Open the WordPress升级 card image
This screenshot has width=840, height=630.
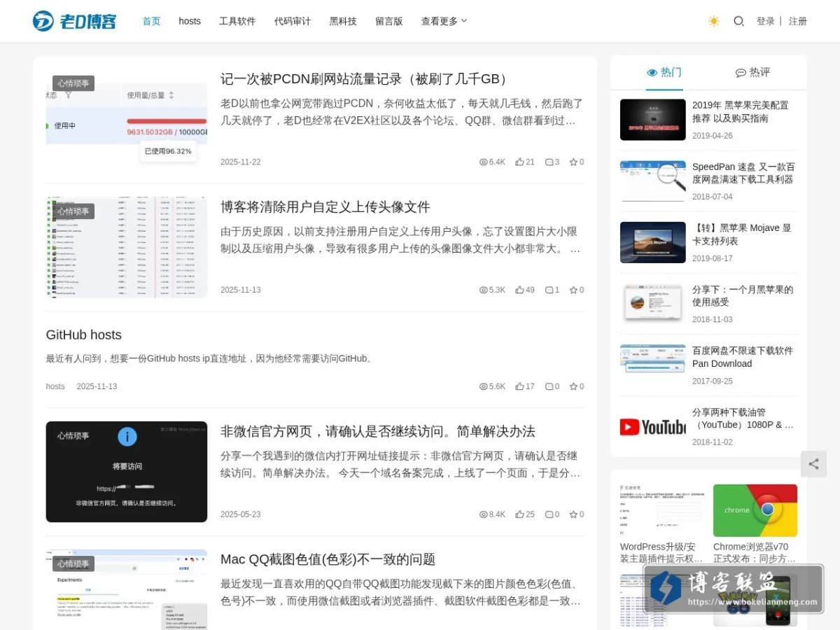point(661,510)
